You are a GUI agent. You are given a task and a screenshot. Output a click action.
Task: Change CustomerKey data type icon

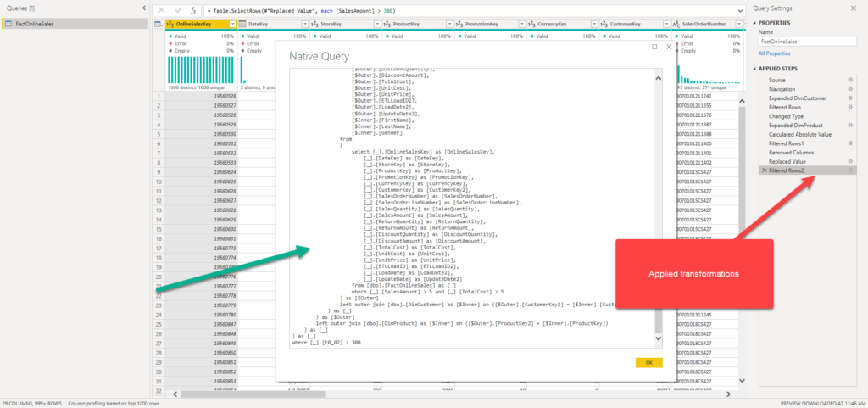pos(604,25)
